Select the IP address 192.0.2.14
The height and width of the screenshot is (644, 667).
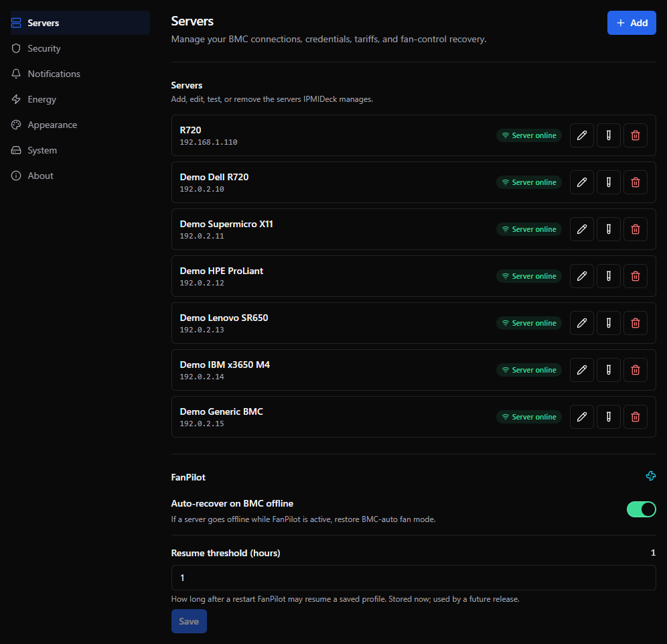pos(202,377)
